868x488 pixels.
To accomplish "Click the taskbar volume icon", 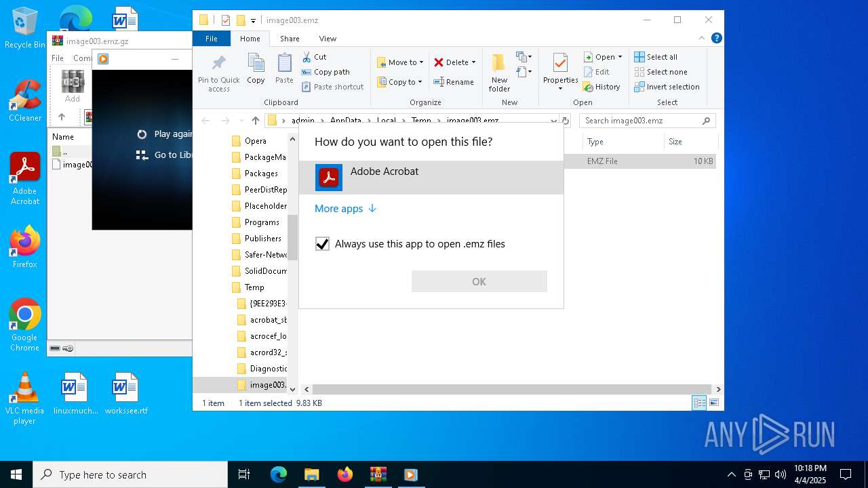I will 781,474.
